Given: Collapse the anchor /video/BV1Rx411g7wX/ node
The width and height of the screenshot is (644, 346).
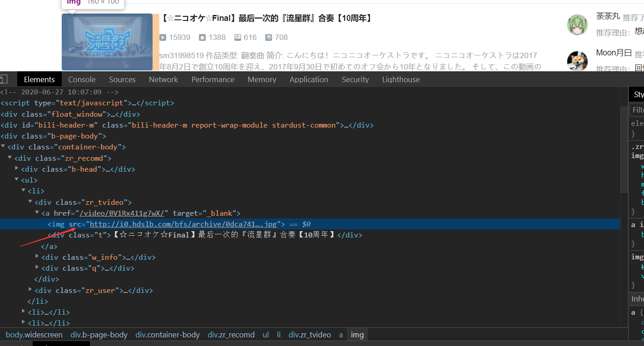Looking at the screenshot, I should tap(38, 213).
